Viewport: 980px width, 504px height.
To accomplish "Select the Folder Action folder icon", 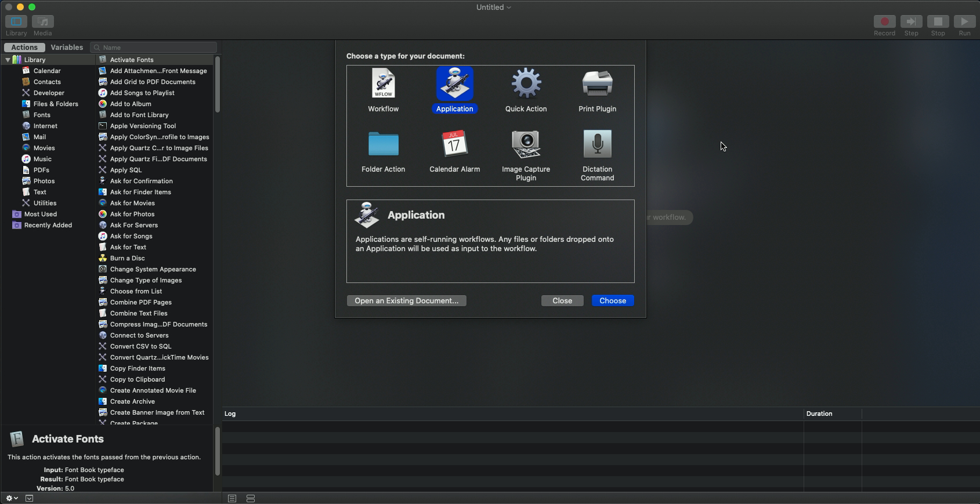I will [383, 144].
